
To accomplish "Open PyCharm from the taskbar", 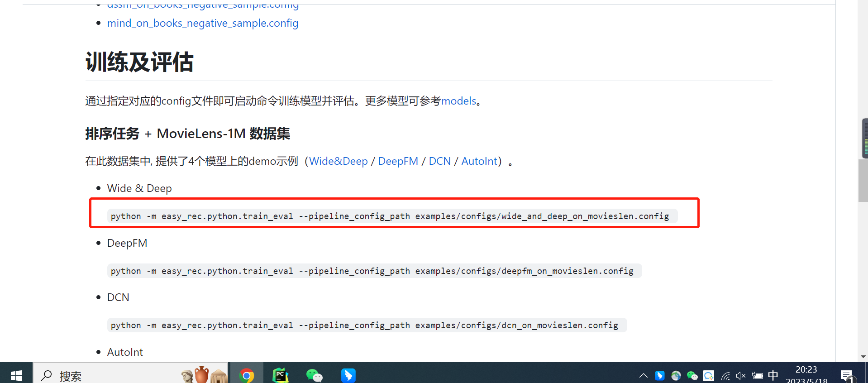I will click(x=281, y=375).
